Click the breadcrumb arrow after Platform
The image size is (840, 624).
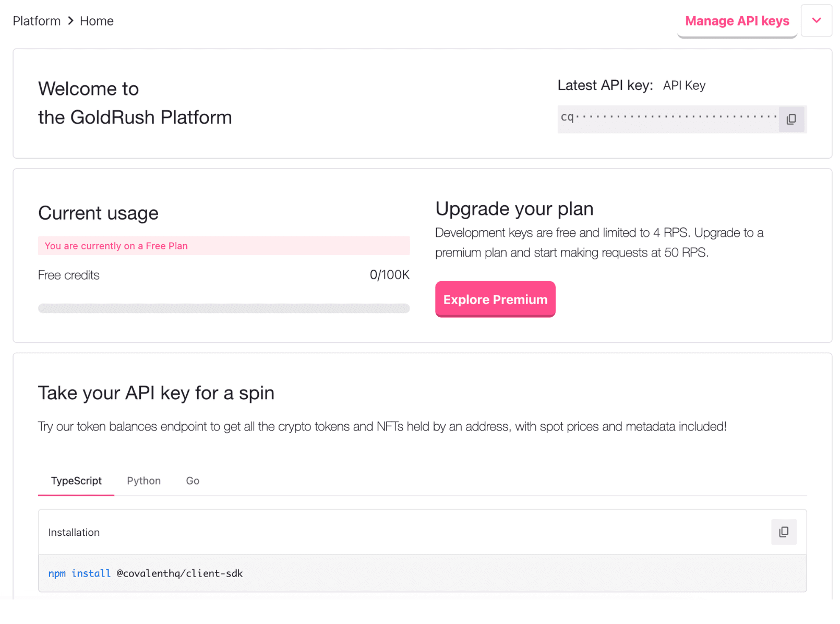coord(70,21)
